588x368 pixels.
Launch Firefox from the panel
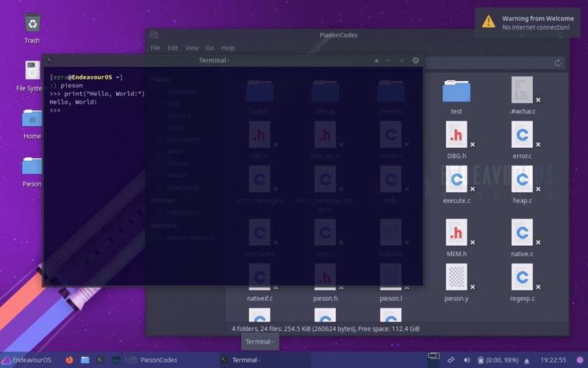tap(69, 360)
